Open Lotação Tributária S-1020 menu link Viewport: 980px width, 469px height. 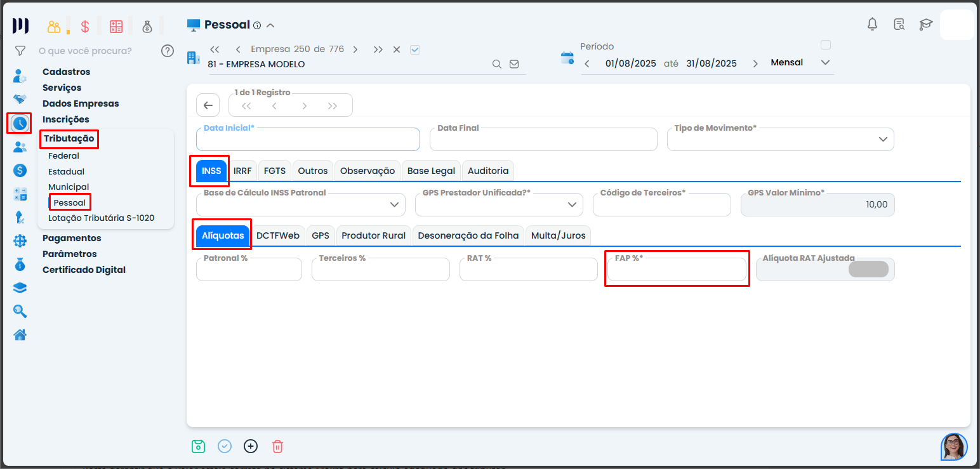(x=101, y=218)
